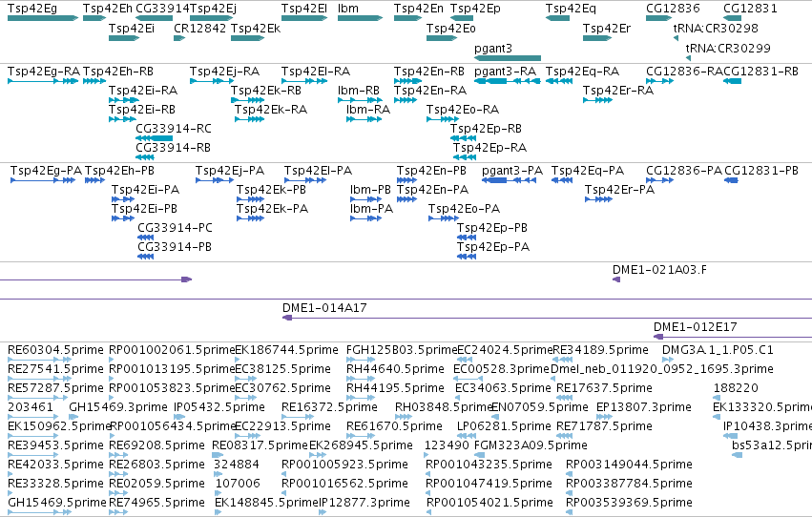The height and width of the screenshot is (517, 812).
Task: Select BAC clone DME1-021A03.F
Action: (659, 270)
